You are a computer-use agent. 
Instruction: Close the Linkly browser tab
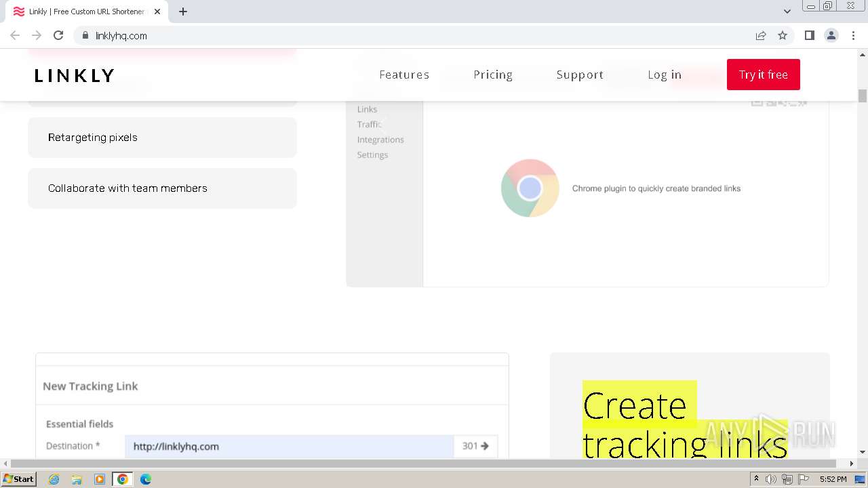(x=157, y=12)
